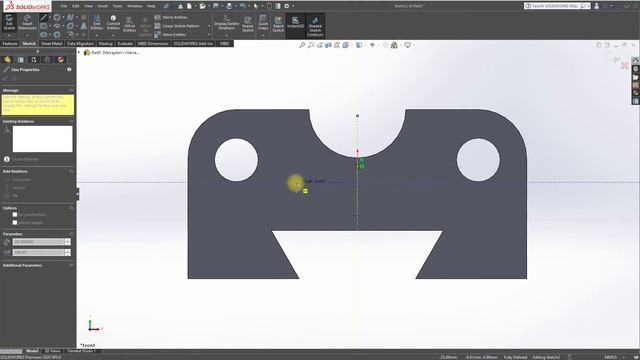Open the Window menu

point(134,6)
